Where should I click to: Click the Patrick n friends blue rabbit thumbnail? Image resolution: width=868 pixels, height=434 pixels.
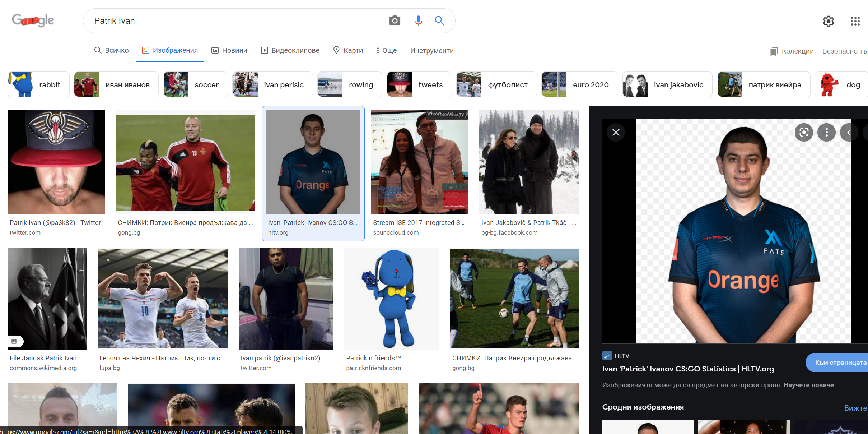[392, 298]
